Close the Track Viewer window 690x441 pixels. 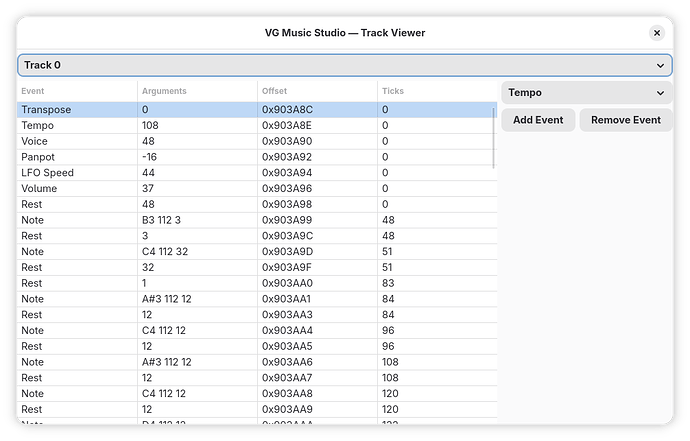pos(657,33)
